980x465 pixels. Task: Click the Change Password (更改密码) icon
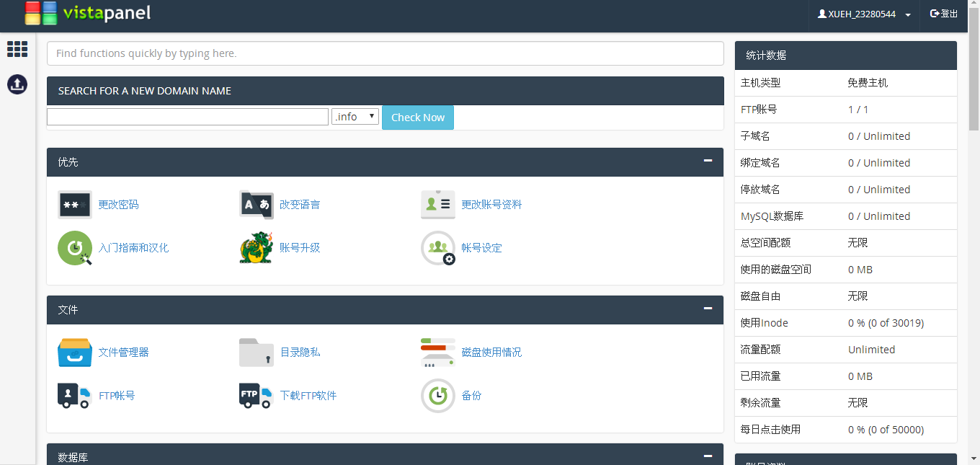click(x=75, y=205)
